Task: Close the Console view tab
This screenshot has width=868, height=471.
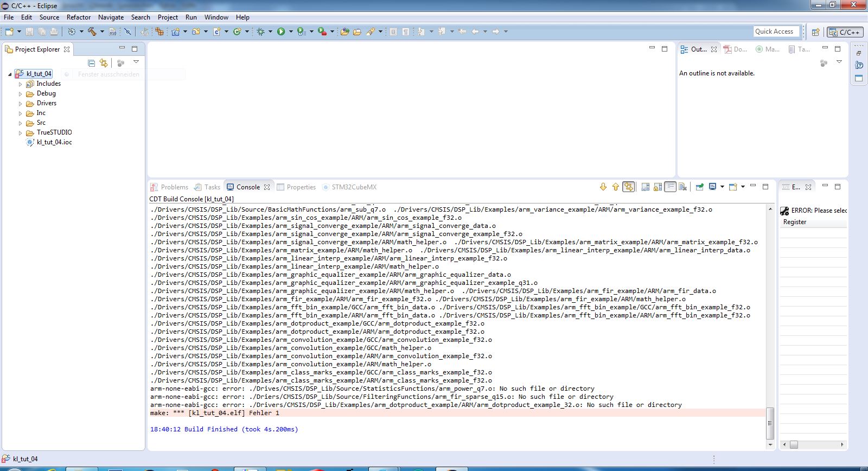Action: 267,187
